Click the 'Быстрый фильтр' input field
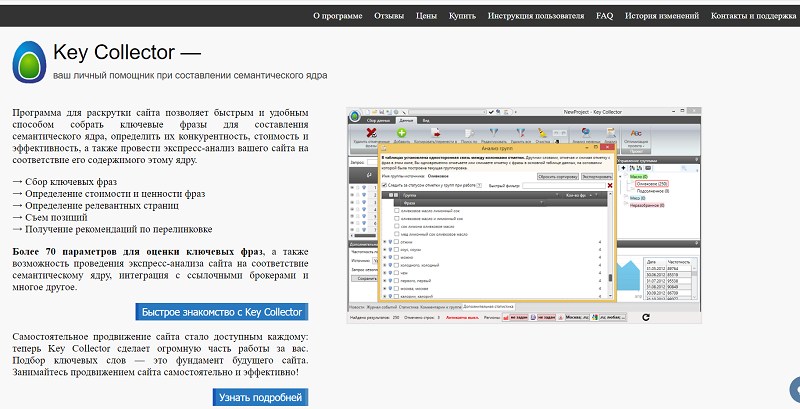The width and height of the screenshot is (800, 409). pos(563,186)
